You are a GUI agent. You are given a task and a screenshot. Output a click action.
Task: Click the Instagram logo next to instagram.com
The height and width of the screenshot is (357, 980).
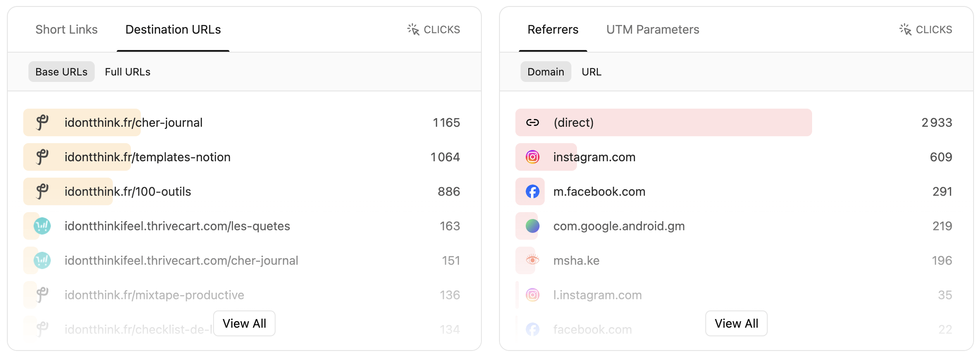pos(533,157)
